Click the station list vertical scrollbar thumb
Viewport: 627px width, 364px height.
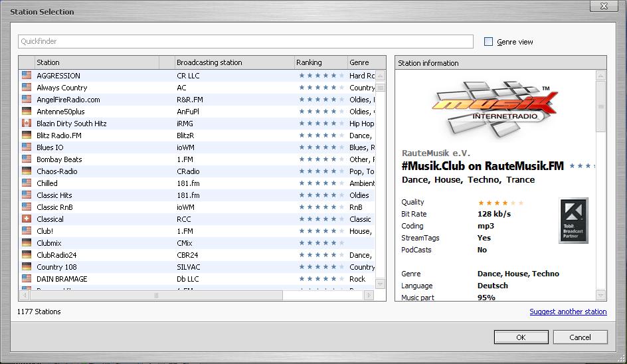(381, 87)
